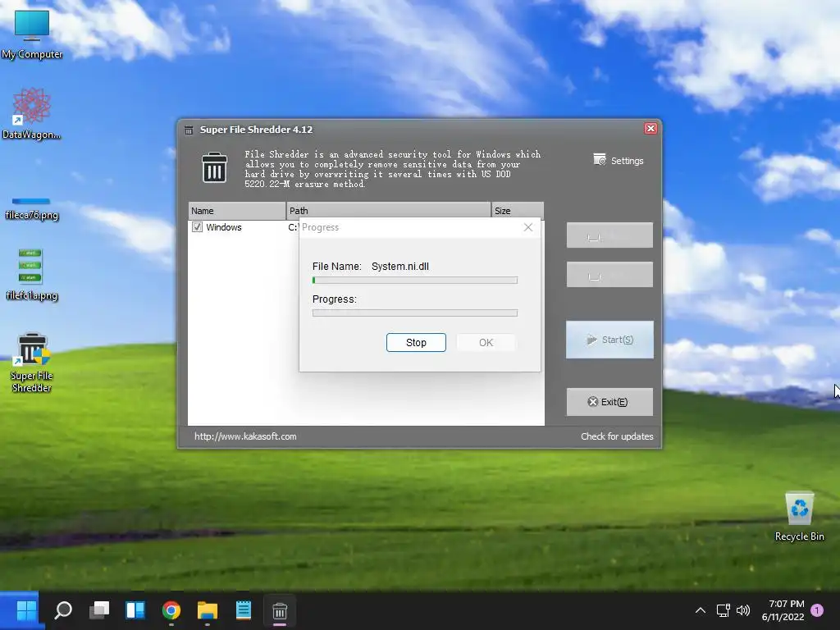Open network status in system tray

click(x=724, y=610)
